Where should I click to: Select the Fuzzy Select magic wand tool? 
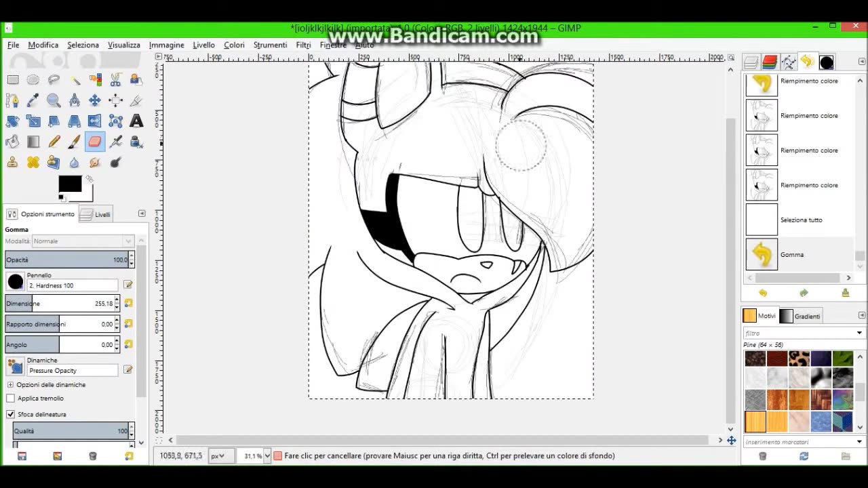74,80
